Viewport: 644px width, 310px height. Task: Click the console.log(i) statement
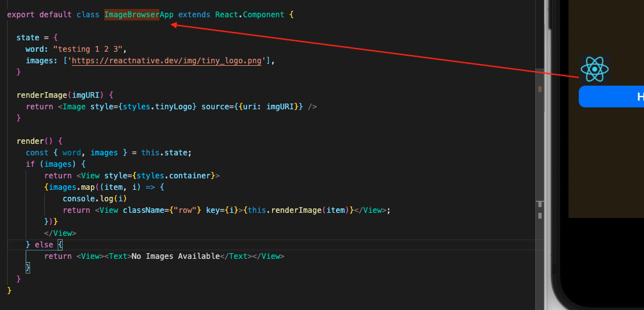click(x=95, y=199)
